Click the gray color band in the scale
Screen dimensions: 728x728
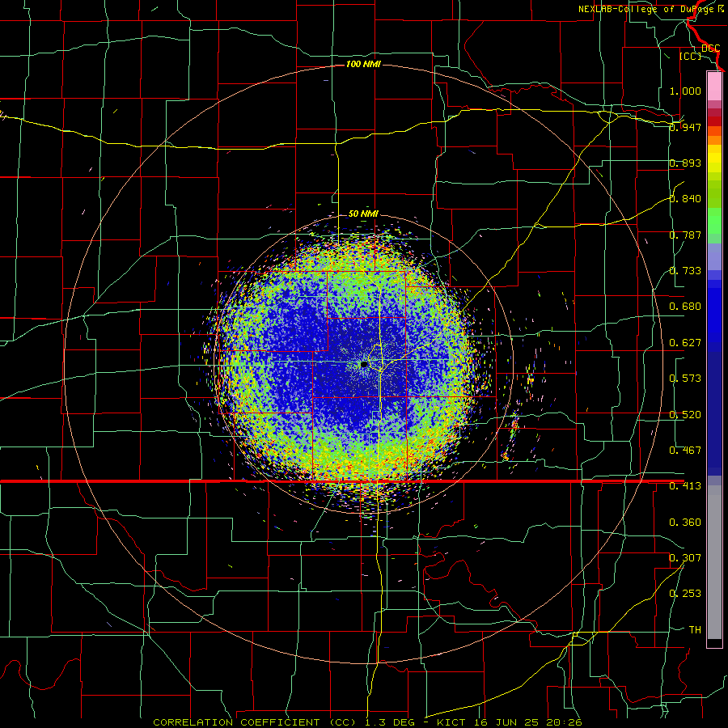pos(714,562)
